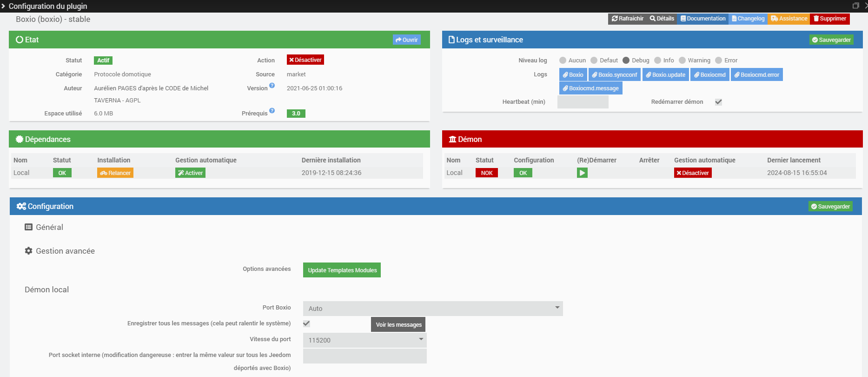868x377 pixels.
Task: Click the Logs et surveillance file icon
Action: coord(451,40)
